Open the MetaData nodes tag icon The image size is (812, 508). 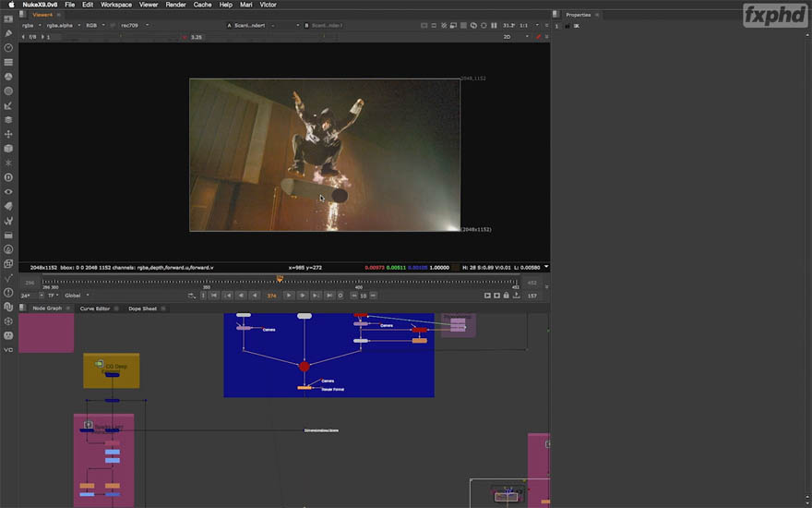[8, 206]
